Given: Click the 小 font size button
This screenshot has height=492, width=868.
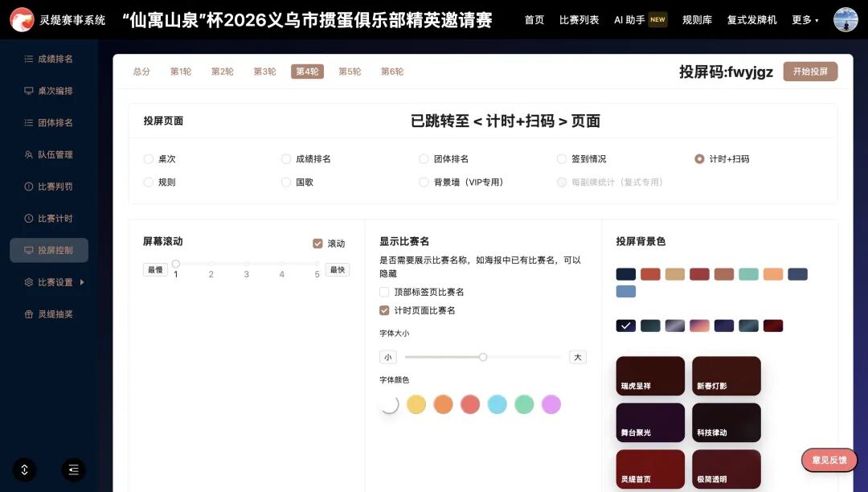Looking at the screenshot, I should click(x=388, y=357).
